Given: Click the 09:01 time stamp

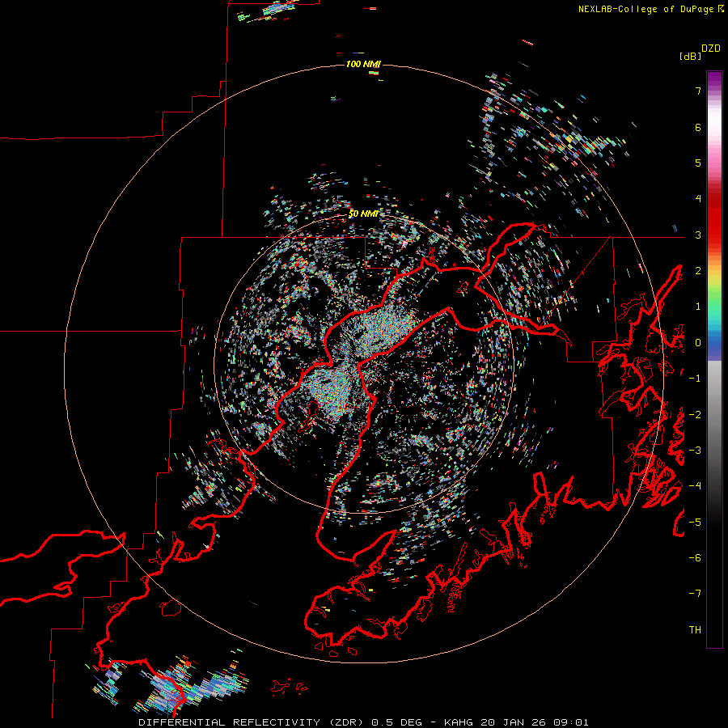Looking at the screenshot, I should click(x=572, y=722).
